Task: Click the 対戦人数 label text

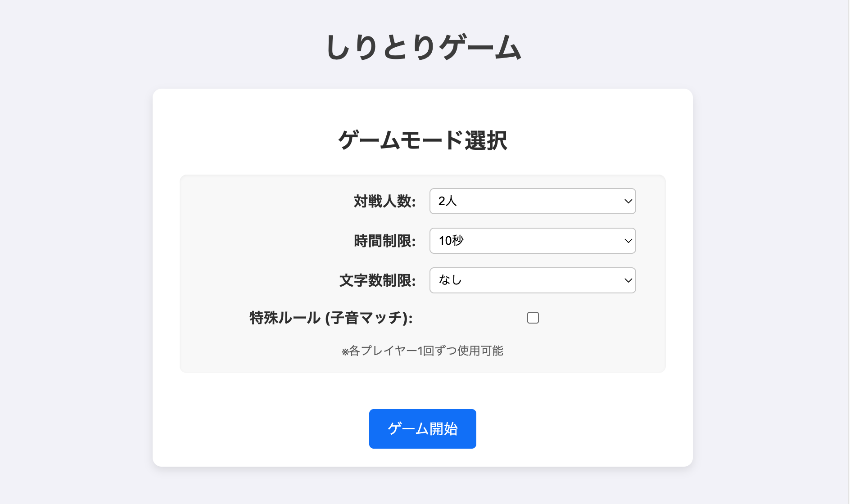Action: (384, 201)
